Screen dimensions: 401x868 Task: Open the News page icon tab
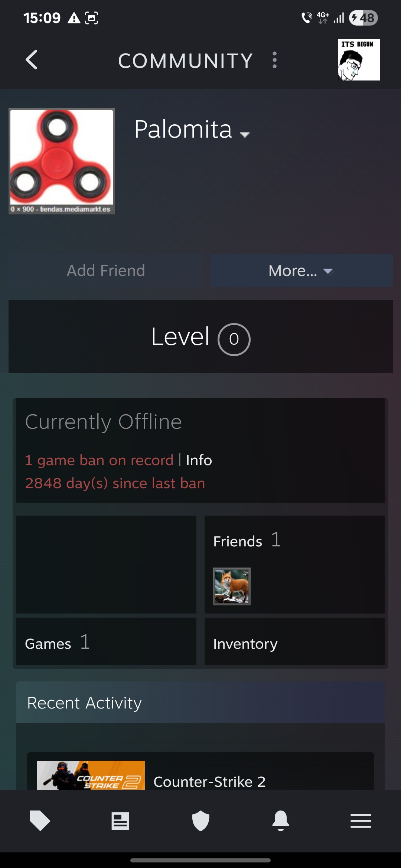[120, 821]
